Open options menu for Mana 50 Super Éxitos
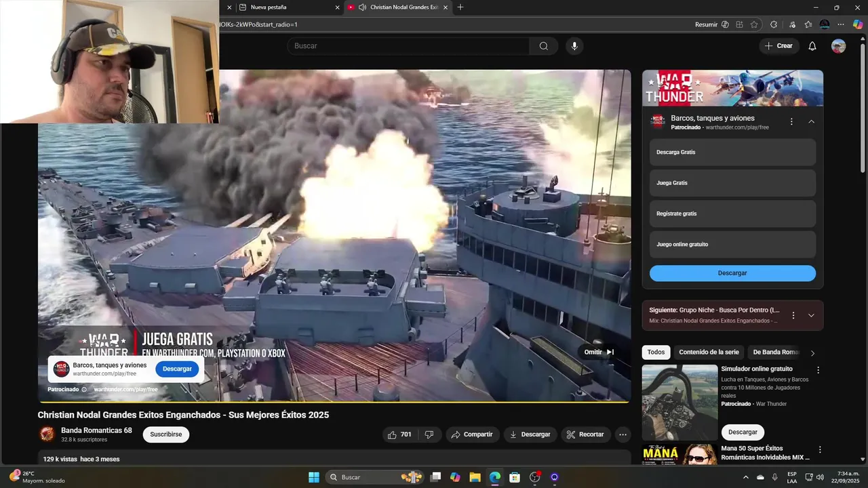This screenshot has height=488, width=868. pos(819,449)
